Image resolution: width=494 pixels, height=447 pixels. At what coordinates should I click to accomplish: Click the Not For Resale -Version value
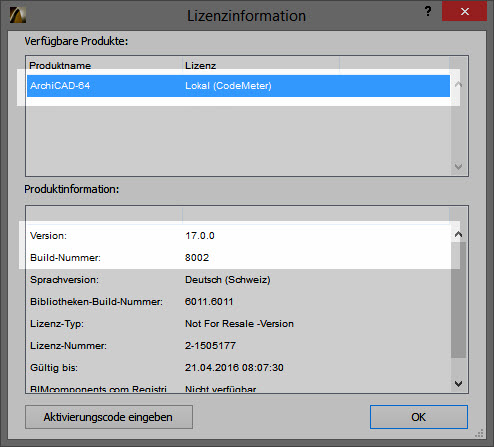[239, 324]
